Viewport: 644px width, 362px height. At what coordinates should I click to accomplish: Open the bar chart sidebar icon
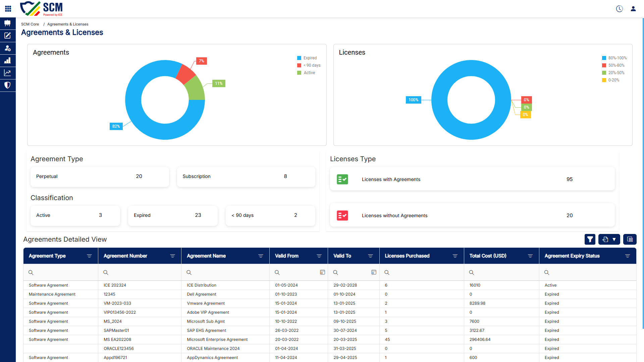[x=7, y=60]
